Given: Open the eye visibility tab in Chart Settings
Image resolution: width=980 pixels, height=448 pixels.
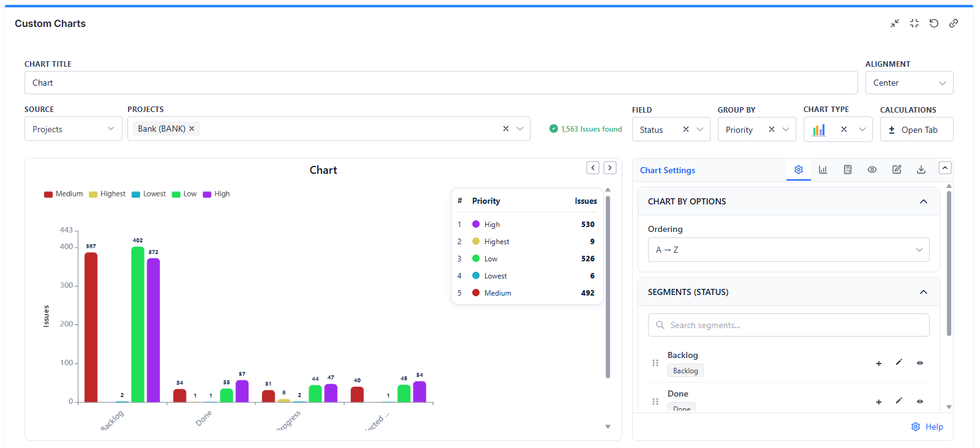Looking at the screenshot, I should pyautogui.click(x=872, y=170).
